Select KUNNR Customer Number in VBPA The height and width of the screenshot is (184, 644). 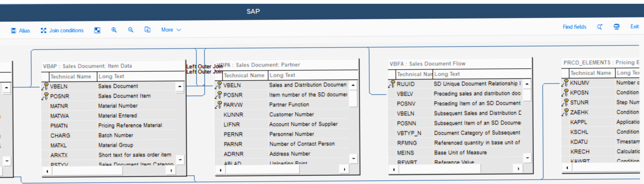click(233, 115)
